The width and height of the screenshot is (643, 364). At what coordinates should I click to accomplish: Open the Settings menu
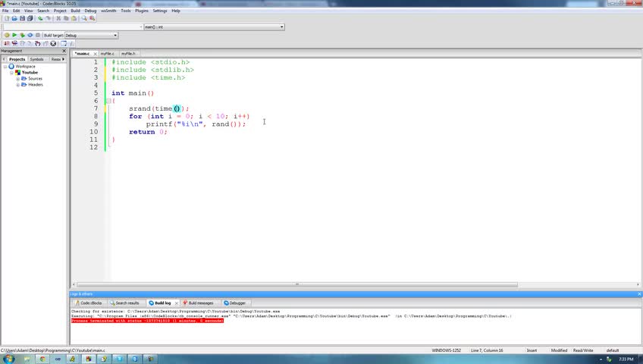click(x=160, y=11)
